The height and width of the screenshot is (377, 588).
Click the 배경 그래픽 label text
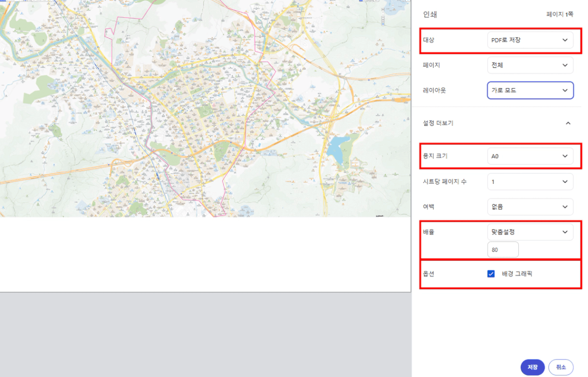(517, 274)
